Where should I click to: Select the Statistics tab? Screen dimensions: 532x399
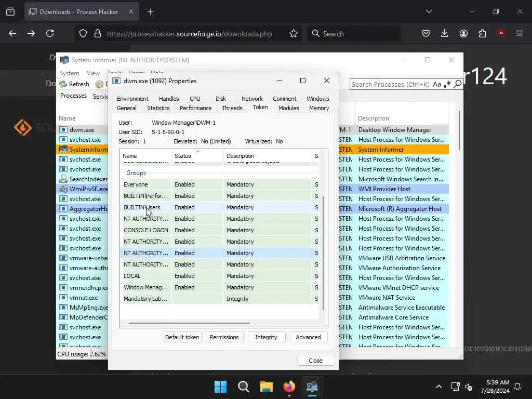(x=158, y=108)
